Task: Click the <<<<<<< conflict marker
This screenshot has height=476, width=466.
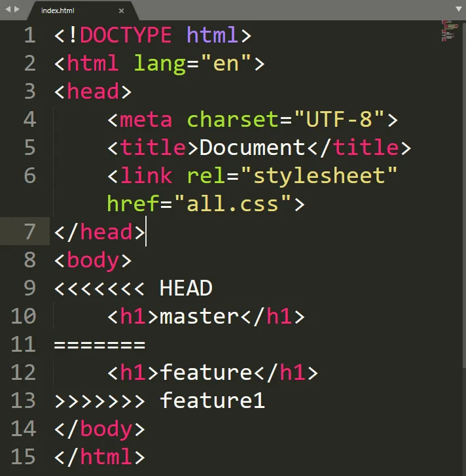Action: tap(99, 288)
